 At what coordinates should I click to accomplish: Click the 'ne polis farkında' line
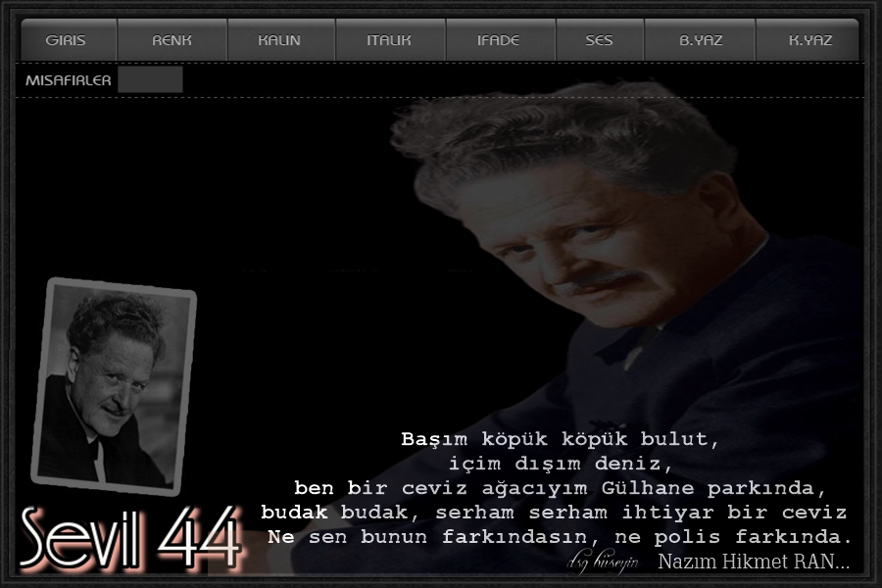(x=560, y=537)
